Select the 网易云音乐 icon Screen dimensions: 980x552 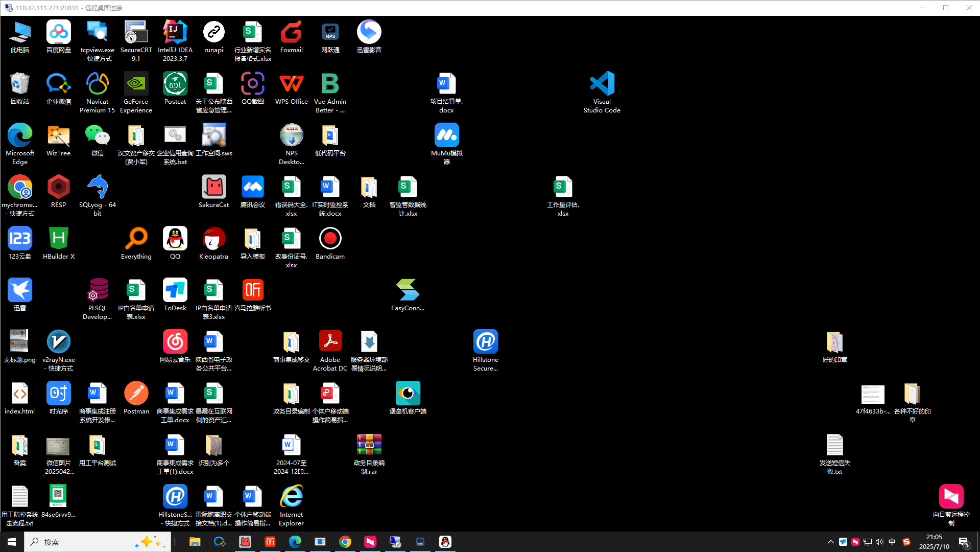click(175, 347)
